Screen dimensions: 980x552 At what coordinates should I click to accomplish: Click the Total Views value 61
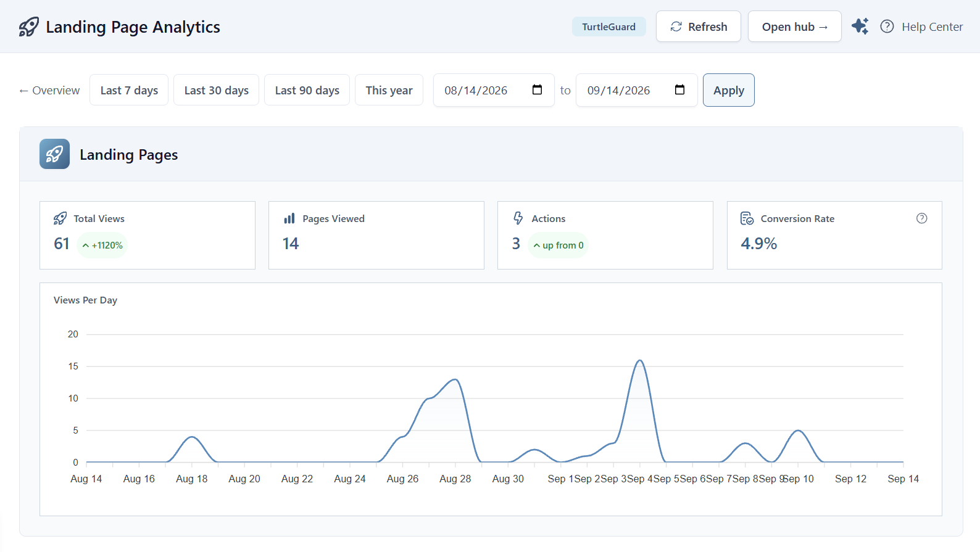click(62, 244)
